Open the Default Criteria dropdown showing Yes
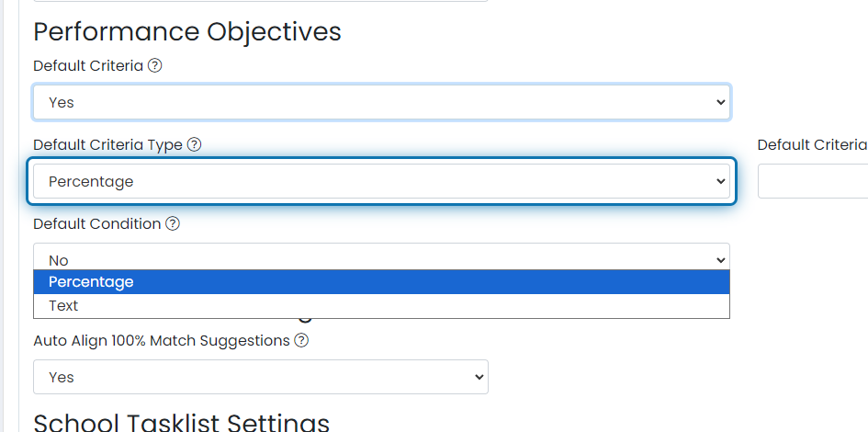The image size is (868, 432). click(381, 103)
